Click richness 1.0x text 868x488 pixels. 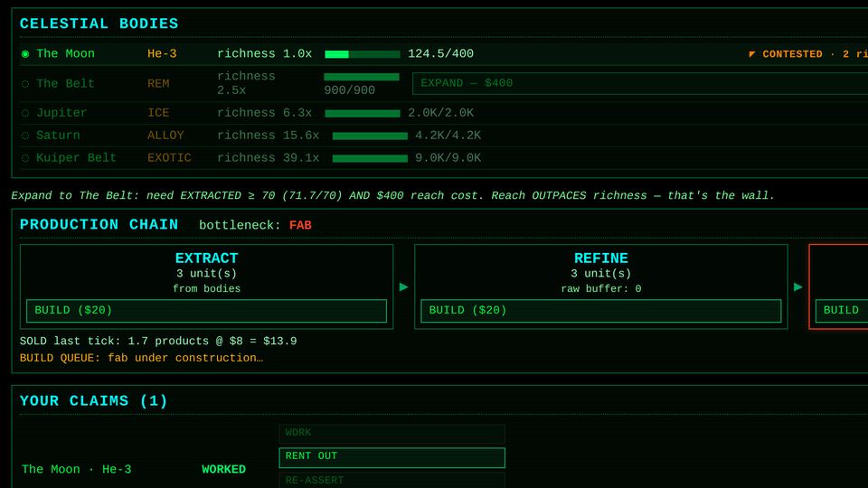pyautogui.click(x=265, y=53)
